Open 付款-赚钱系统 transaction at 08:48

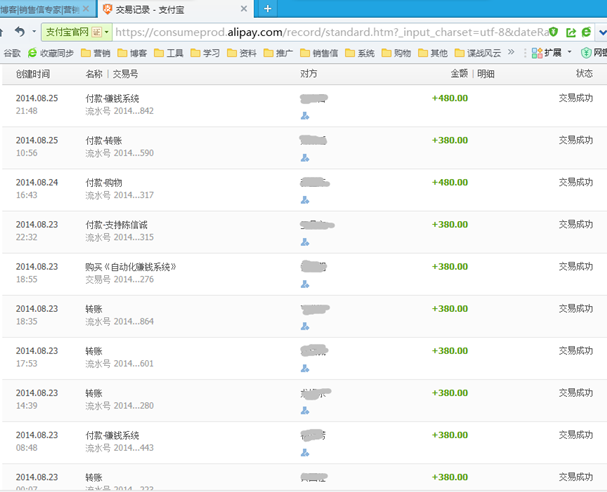tap(112, 435)
